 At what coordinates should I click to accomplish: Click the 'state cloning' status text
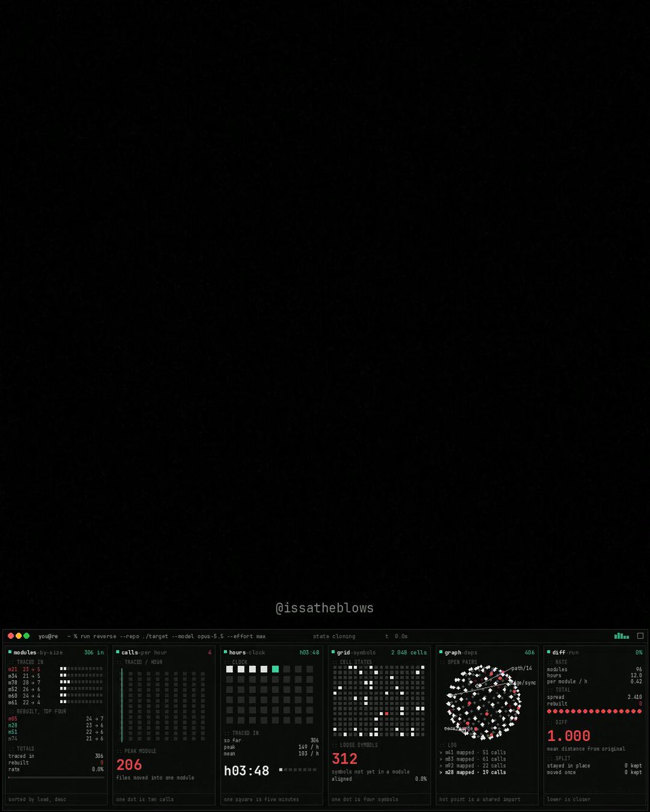pos(334,636)
